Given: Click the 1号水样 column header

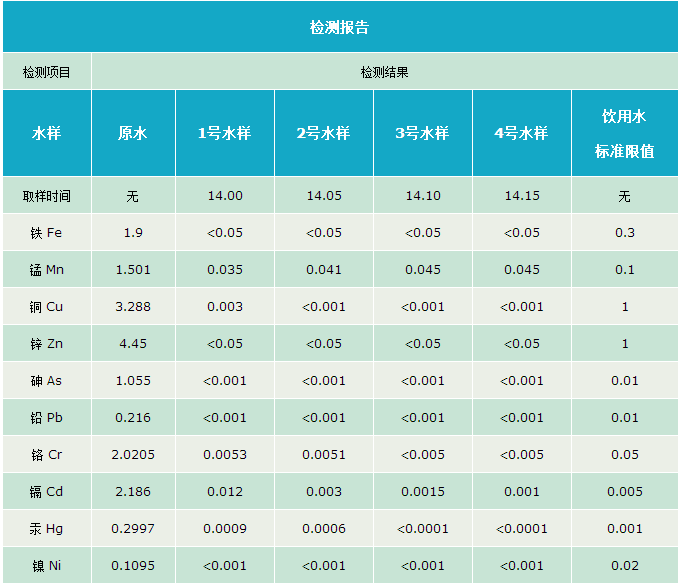Looking at the screenshot, I should coord(225,133).
